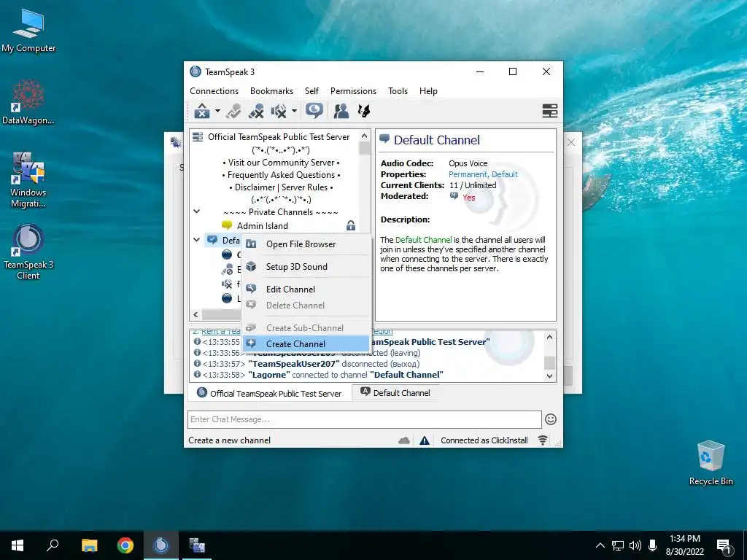Click the green Default Channel link in description
Image resolution: width=747 pixels, height=560 pixels.
click(424, 240)
